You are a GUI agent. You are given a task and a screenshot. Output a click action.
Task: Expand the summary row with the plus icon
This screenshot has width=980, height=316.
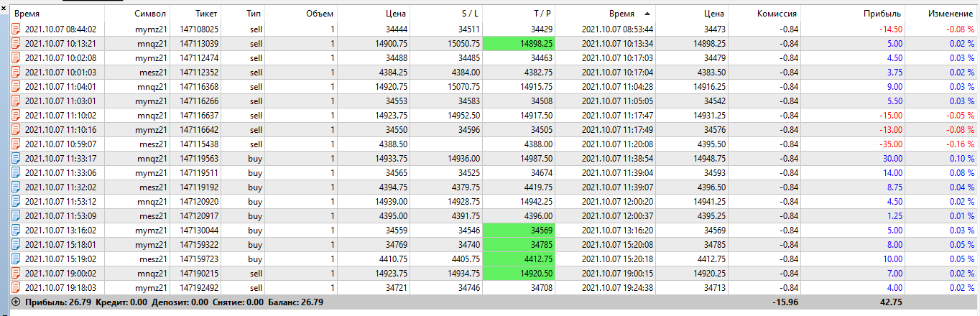pyautogui.click(x=16, y=302)
